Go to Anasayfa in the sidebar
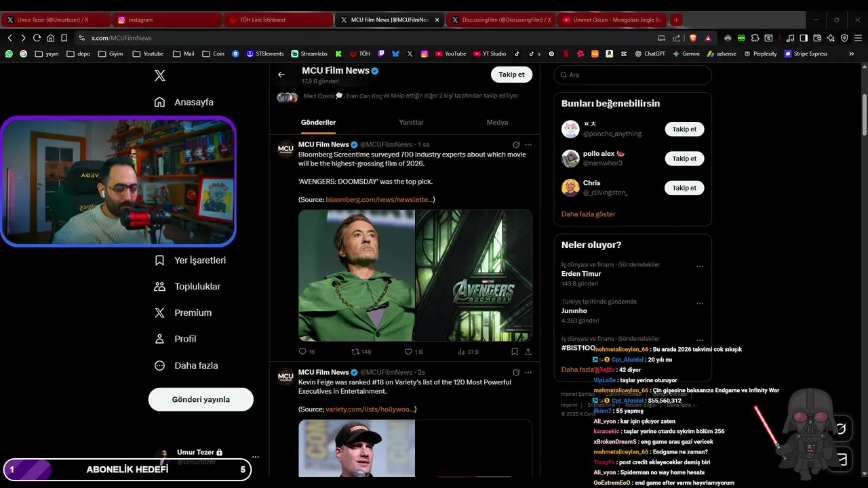The image size is (868, 488). [184, 102]
